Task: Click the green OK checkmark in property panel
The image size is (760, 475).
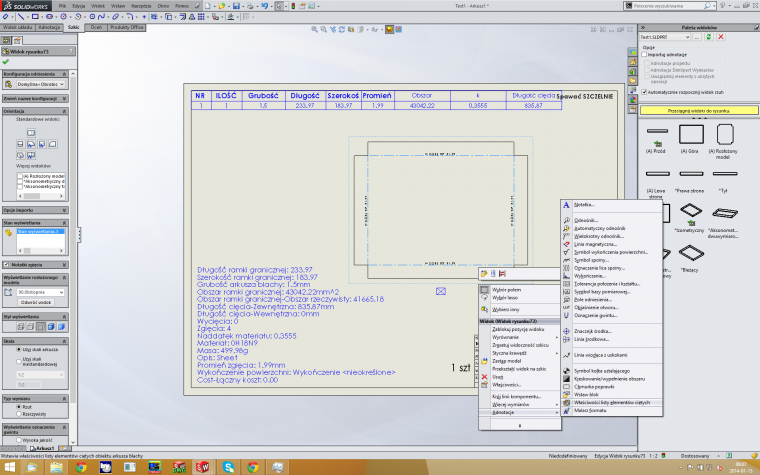Action: [x=6, y=61]
